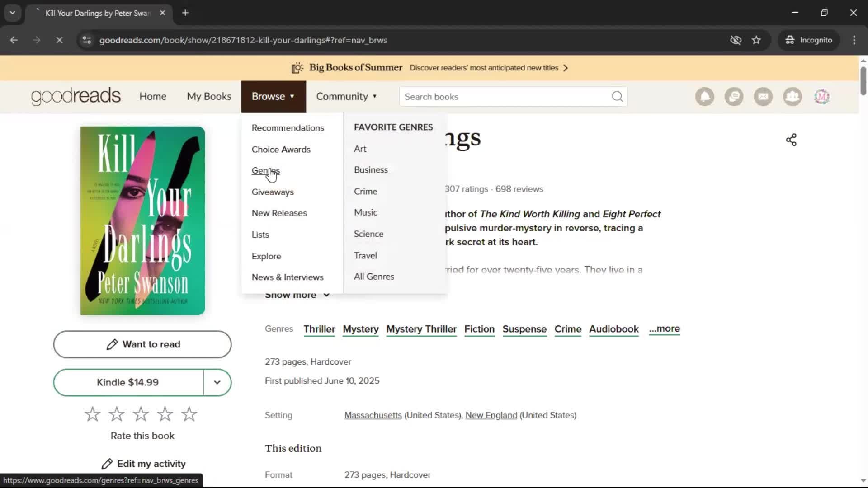Open Chrome three-dot menu
Viewport: 868px width, 488px height.
(x=854, y=40)
